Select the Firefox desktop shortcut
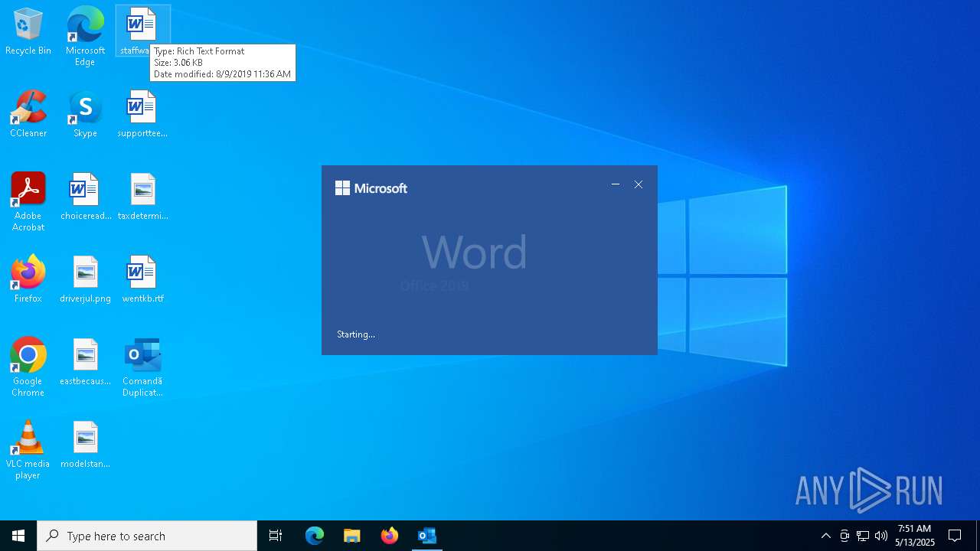The height and width of the screenshot is (551, 980). [28, 279]
